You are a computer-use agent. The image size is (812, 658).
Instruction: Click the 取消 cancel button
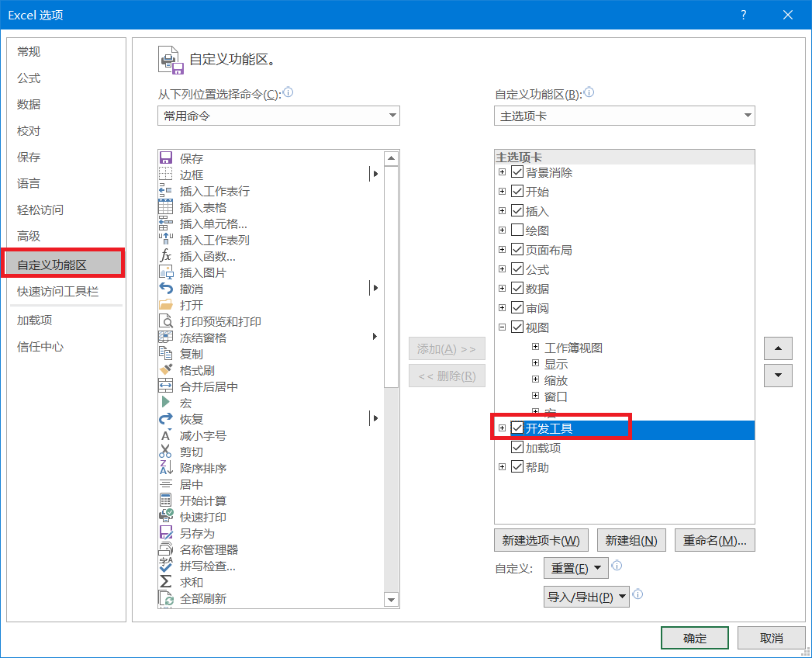click(x=771, y=638)
